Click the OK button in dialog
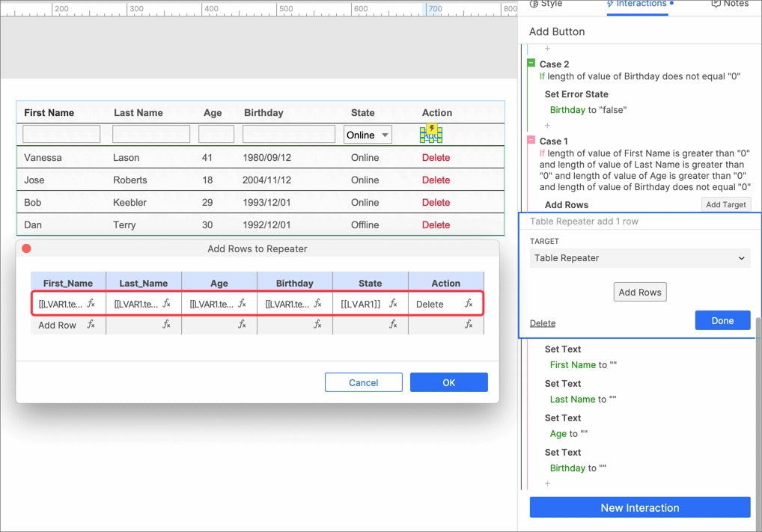The width and height of the screenshot is (762, 532). tap(448, 382)
